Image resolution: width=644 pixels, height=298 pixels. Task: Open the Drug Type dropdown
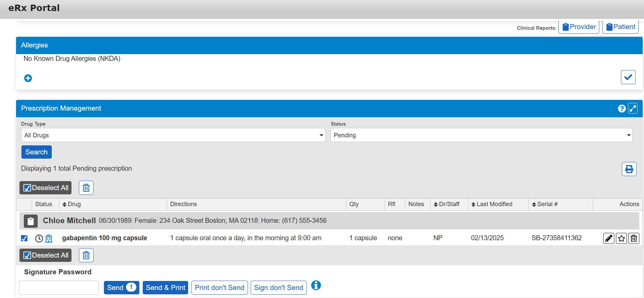click(x=173, y=135)
